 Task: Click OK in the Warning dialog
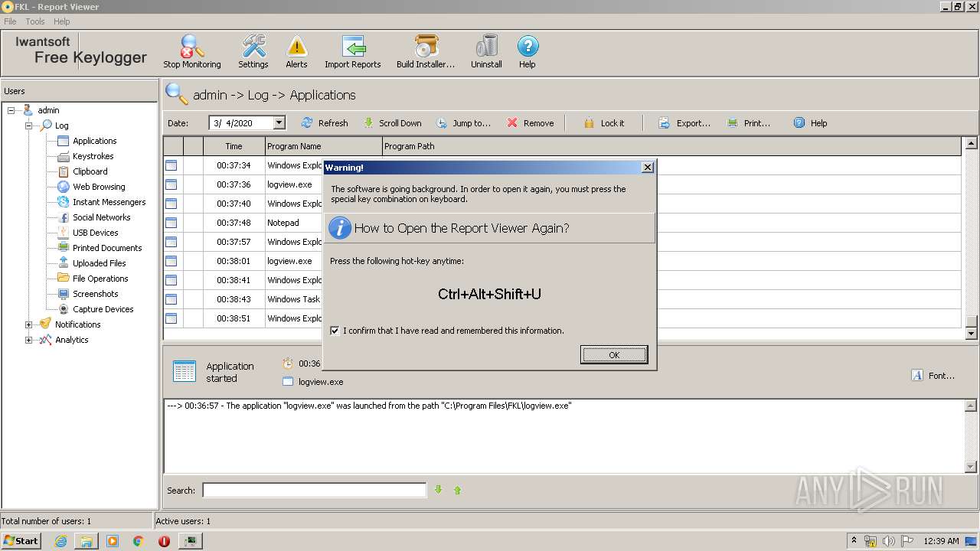point(614,355)
